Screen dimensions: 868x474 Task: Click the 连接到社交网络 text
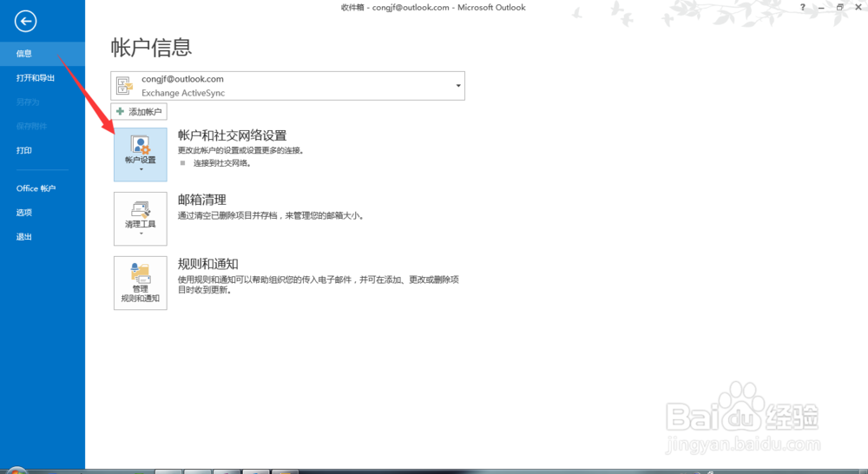(x=222, y=163)
